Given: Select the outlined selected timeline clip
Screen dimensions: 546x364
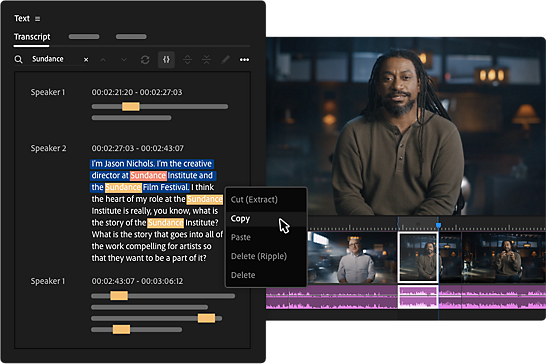Looking at the screenshot, I should pos(418,257).
